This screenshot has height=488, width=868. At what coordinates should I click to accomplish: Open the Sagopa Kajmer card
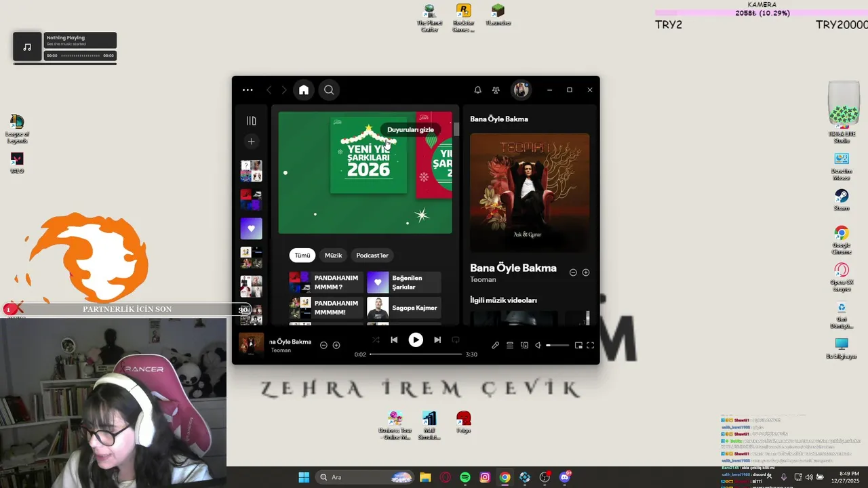click(404, 308)
